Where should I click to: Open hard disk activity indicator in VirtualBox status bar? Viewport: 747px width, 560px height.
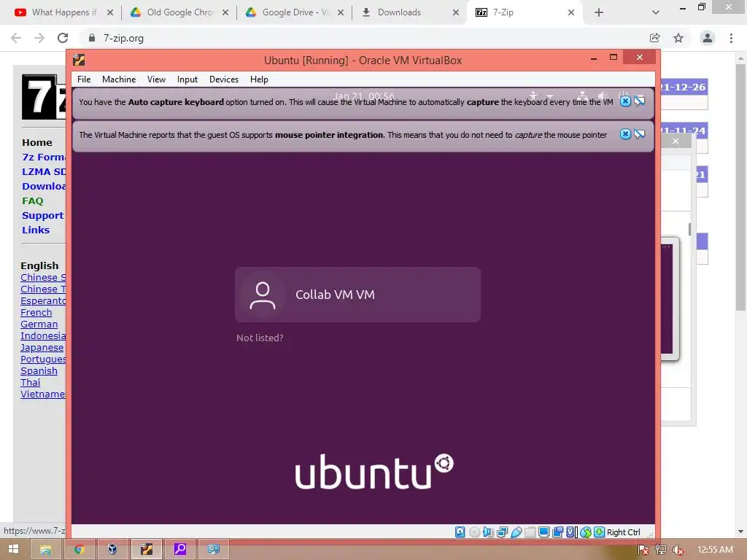460,532
